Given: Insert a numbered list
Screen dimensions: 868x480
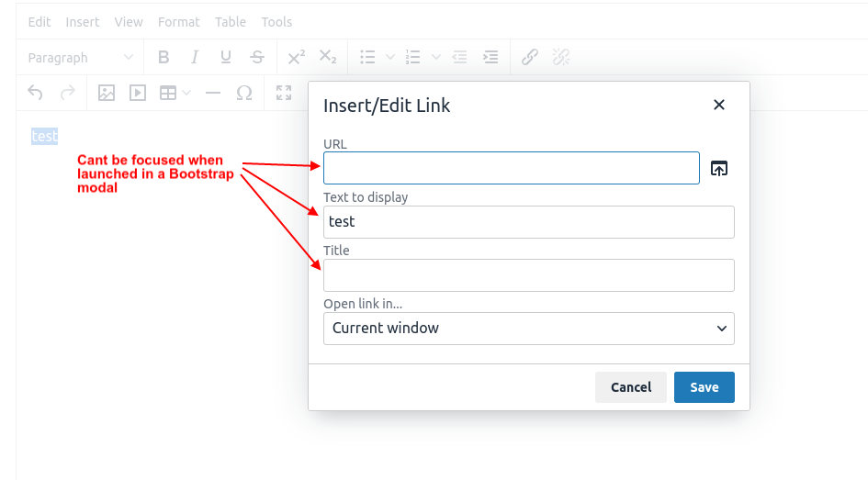Looking at the screenshot, I should click(x=413, y=57).
